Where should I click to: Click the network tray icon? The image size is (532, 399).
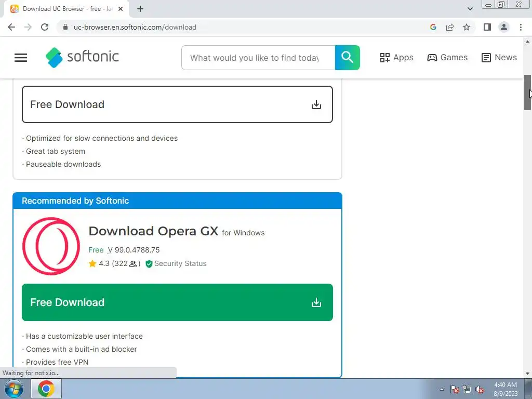[467, 389]
